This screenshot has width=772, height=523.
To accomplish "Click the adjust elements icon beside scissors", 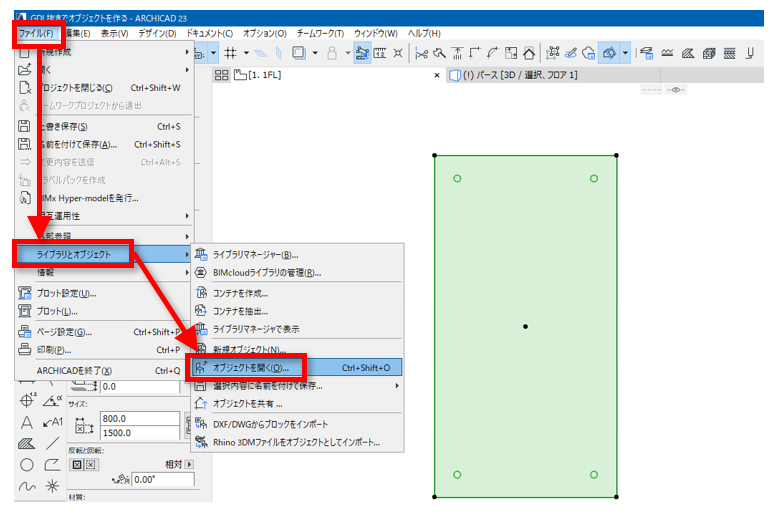I will coord(439,53).
